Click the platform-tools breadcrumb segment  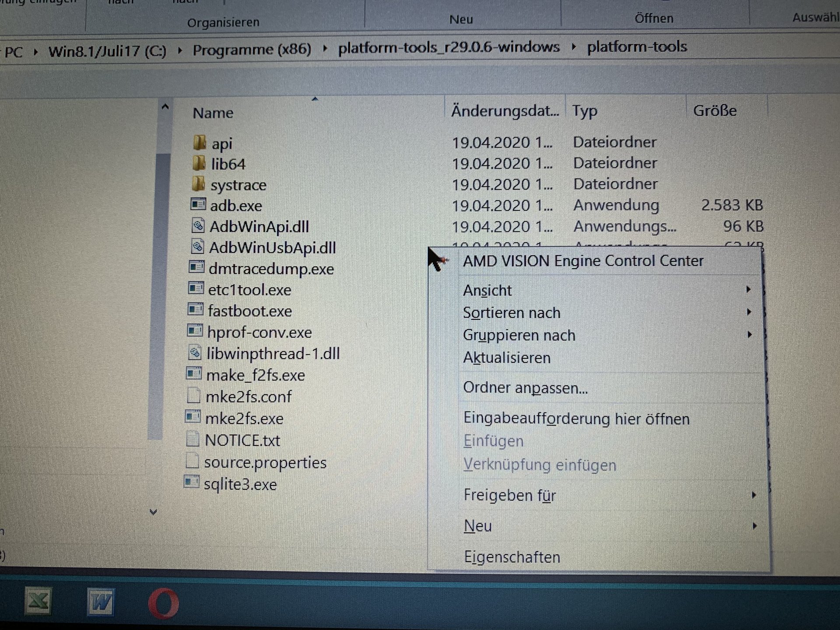[637, 46]
